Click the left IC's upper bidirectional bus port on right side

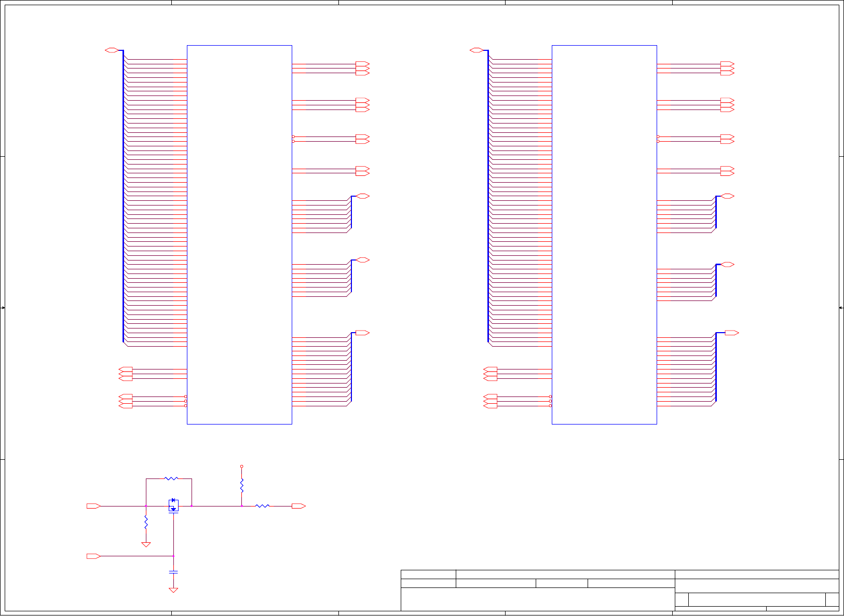363,196
